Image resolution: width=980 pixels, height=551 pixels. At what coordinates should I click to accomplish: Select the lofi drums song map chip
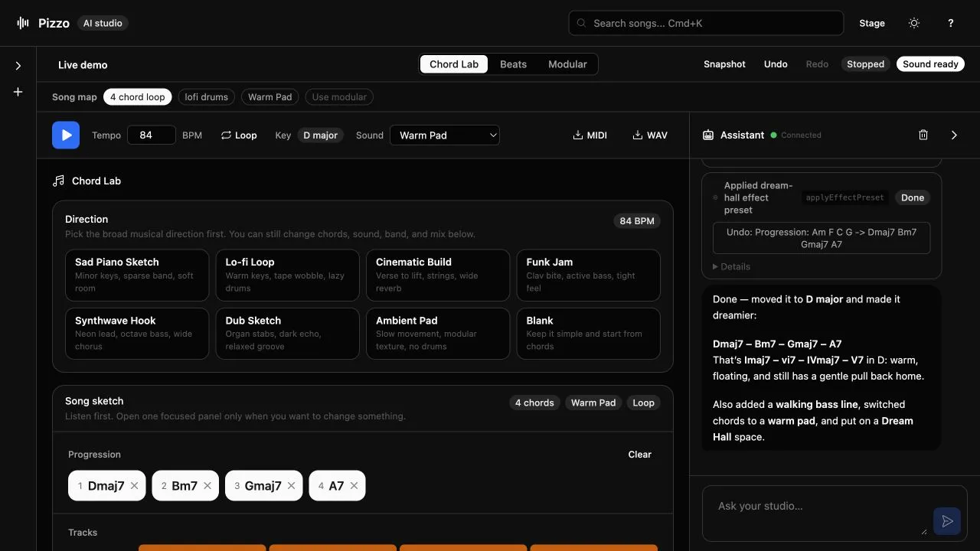click(207, 97)
